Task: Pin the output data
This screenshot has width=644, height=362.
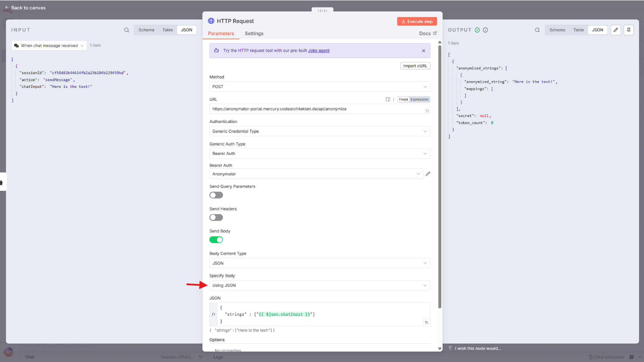Action: click(x=629, y=30)
